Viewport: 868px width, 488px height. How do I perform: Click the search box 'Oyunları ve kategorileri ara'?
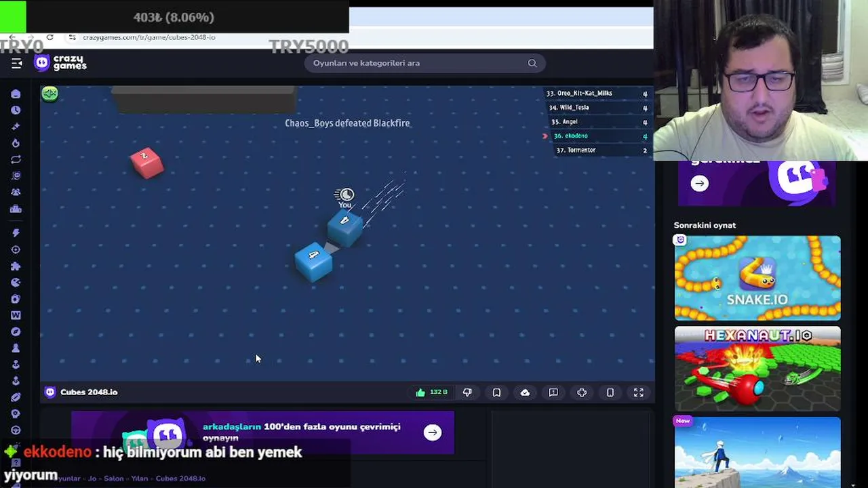click(425, 63)
